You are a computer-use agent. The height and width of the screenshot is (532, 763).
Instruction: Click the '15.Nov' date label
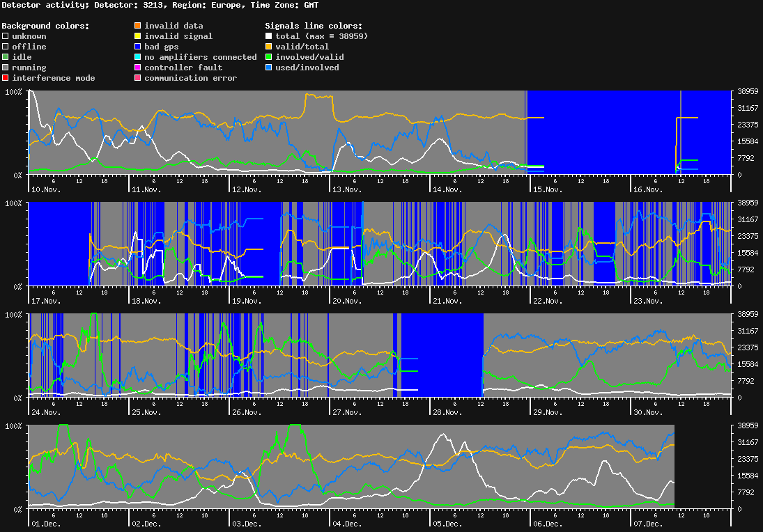tap(547, 189)
